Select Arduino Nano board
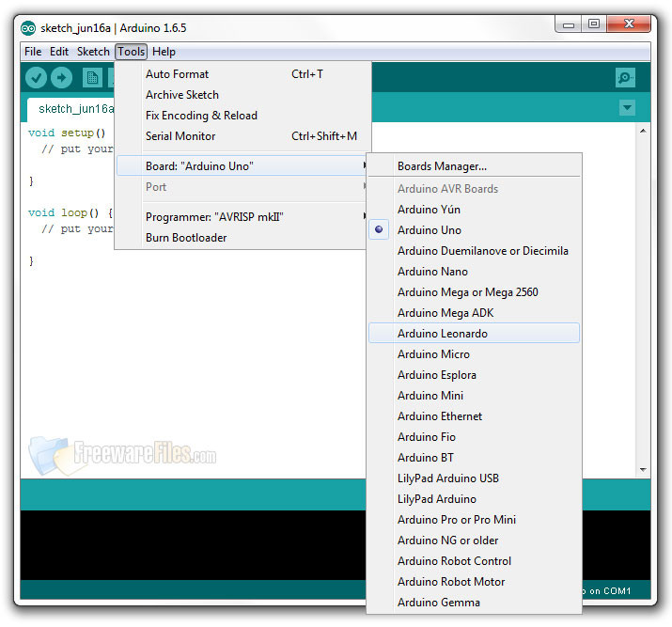Viewport: 672px width, 627px height. click(x=474, y=272)
